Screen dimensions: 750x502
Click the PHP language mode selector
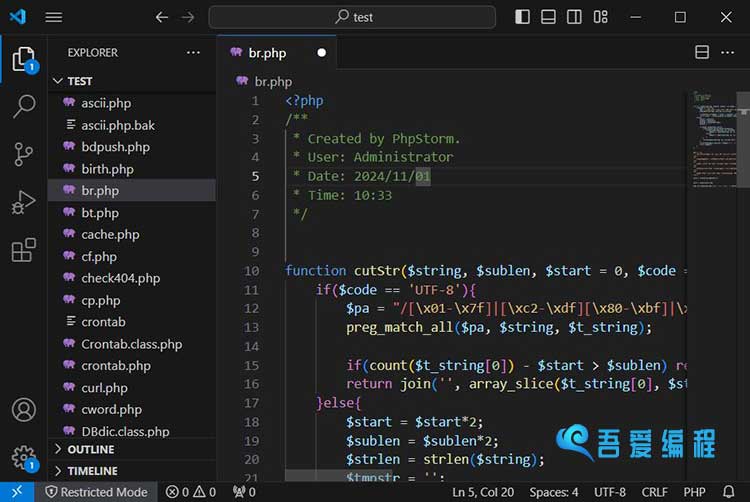tap(695, 492)
